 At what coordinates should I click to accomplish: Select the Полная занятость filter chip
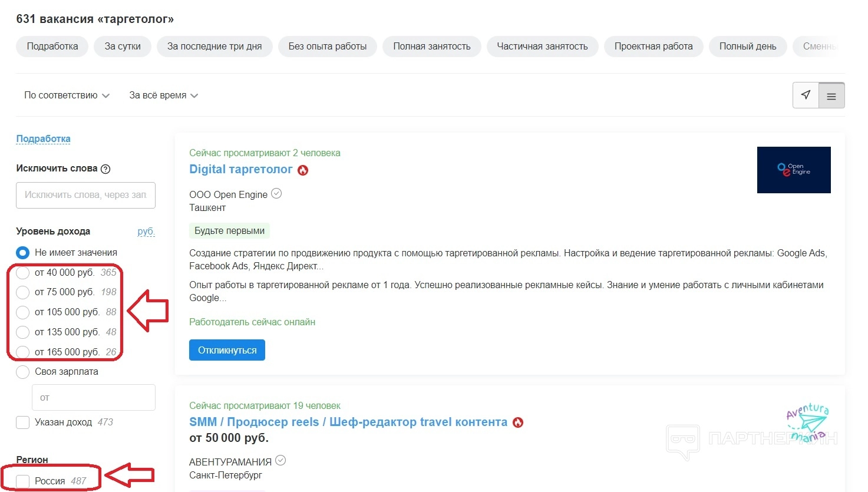[431, 47]
